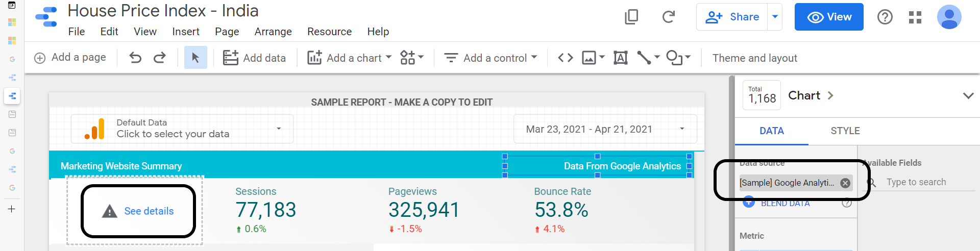Click the warning triangle icon

click(109, 211)
